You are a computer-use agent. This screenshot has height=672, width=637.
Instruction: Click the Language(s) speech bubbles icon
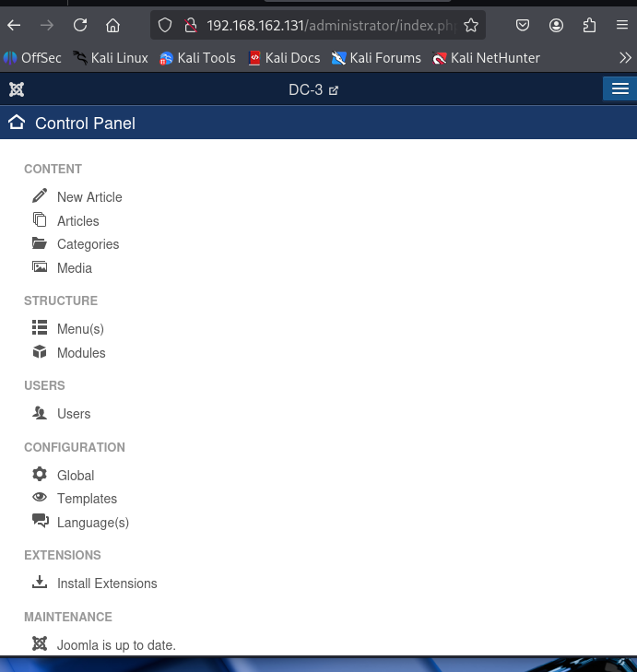tap(41, 521)
